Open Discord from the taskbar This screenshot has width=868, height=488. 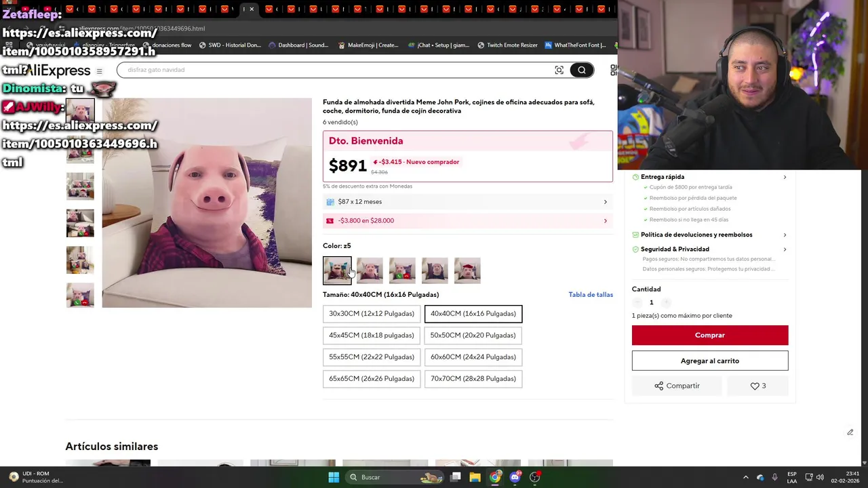coord(515,477)
